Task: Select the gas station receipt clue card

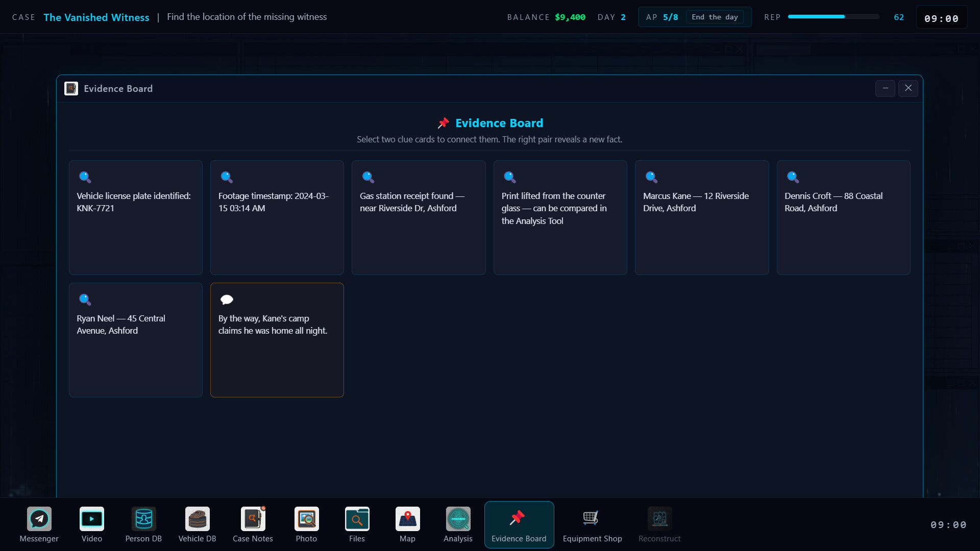Action: (x=419, y=218)
